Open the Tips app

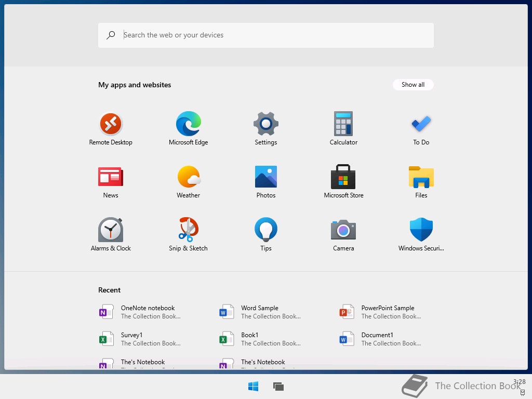pyautogui.click(x=265, y=235)
